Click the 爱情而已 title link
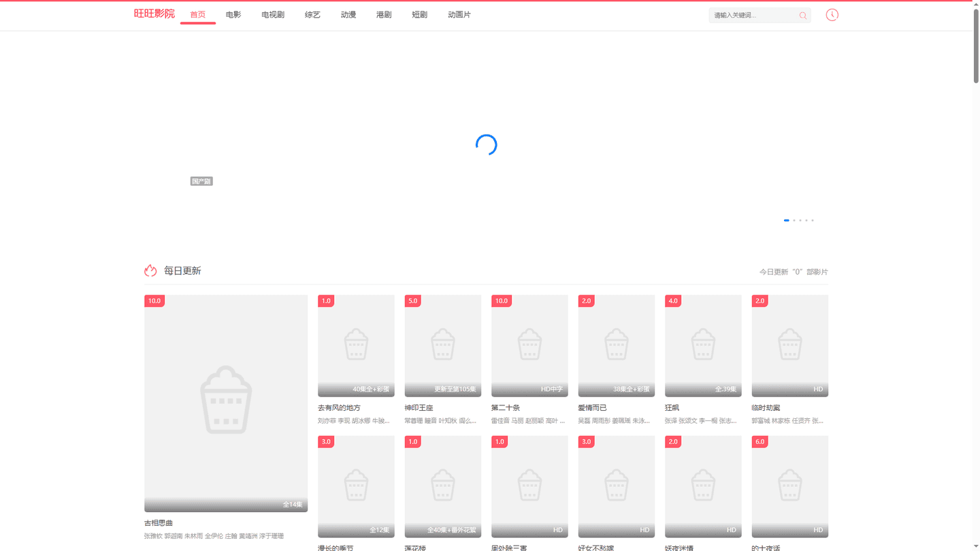 [592, 408]
